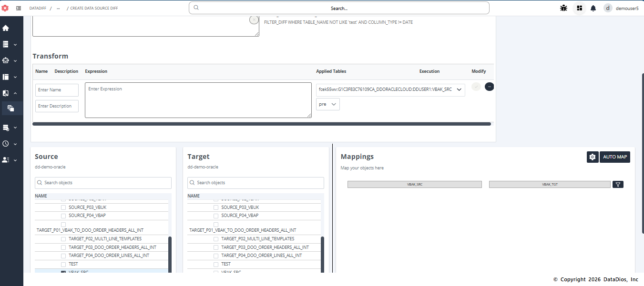Click the Transform horizontal scrollbar
This screenshot has height=286, width=644.
(261, 124)
